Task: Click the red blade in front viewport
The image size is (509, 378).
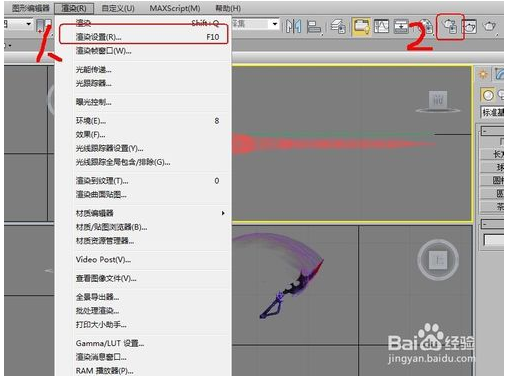Action: pyautogui.click(x=333, y=144)
